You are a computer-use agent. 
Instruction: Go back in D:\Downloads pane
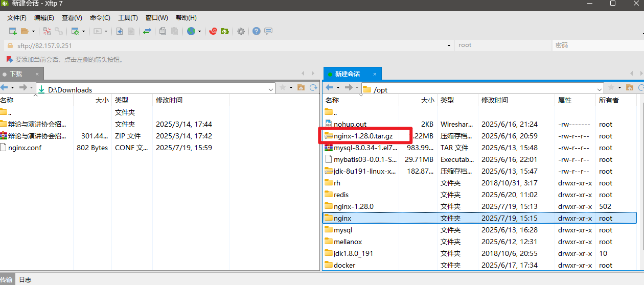coord(4,88)
